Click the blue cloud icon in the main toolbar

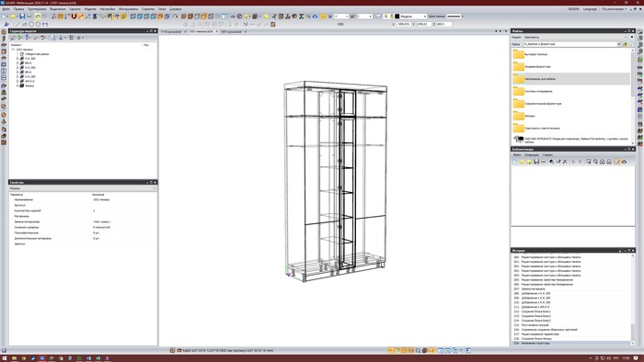(315, 17)
